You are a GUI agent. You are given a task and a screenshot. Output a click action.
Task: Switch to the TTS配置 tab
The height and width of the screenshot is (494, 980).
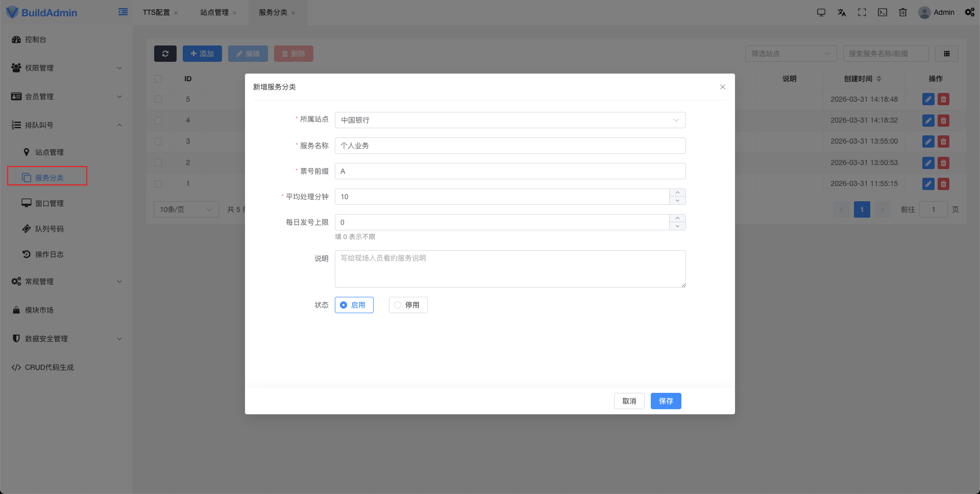tap(156, 12)
